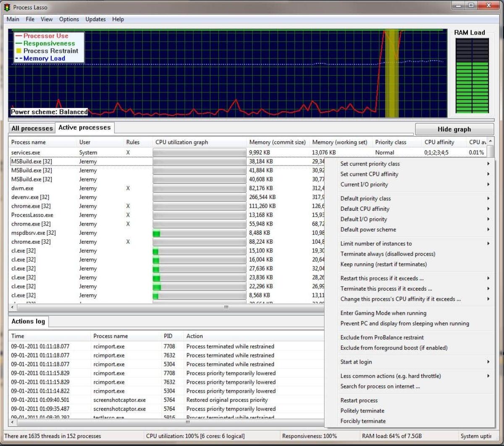Expand the Limit number of instances to submenu
Image resolution: width=504 pixels, height=446 pixels.
pos(376,244)
